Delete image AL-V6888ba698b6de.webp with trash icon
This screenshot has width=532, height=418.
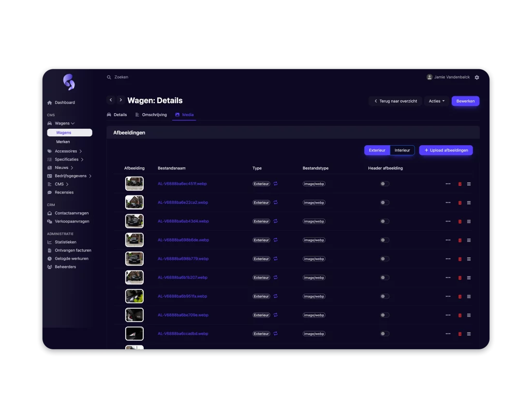[x=460, y=240]
